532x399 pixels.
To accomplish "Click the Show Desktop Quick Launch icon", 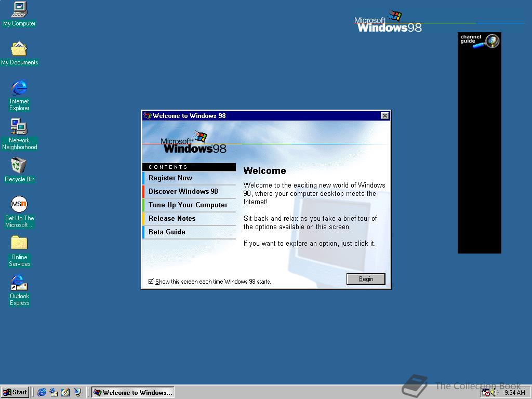I will (65, 392).
